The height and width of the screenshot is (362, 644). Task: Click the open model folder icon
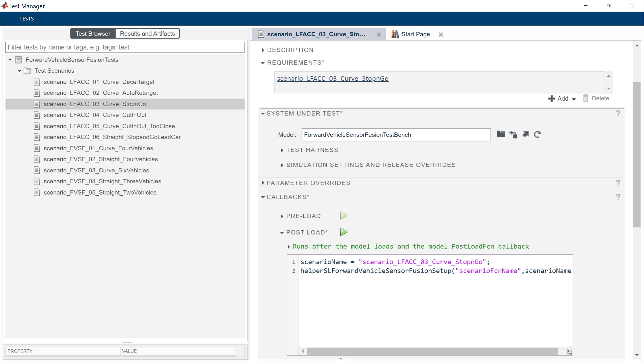coord(501,134)
